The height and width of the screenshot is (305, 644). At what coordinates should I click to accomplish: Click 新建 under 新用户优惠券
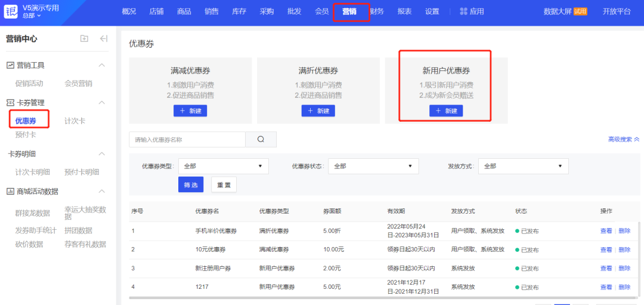point(446,111)
